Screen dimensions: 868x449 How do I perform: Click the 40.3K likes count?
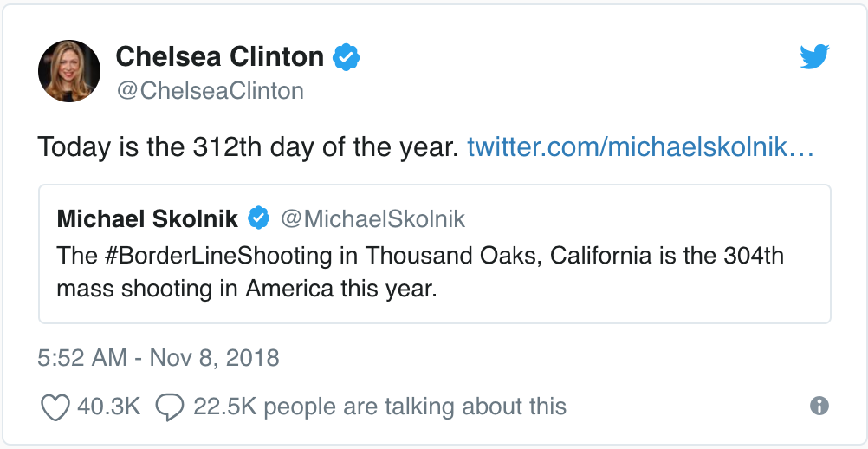[107, 406]
